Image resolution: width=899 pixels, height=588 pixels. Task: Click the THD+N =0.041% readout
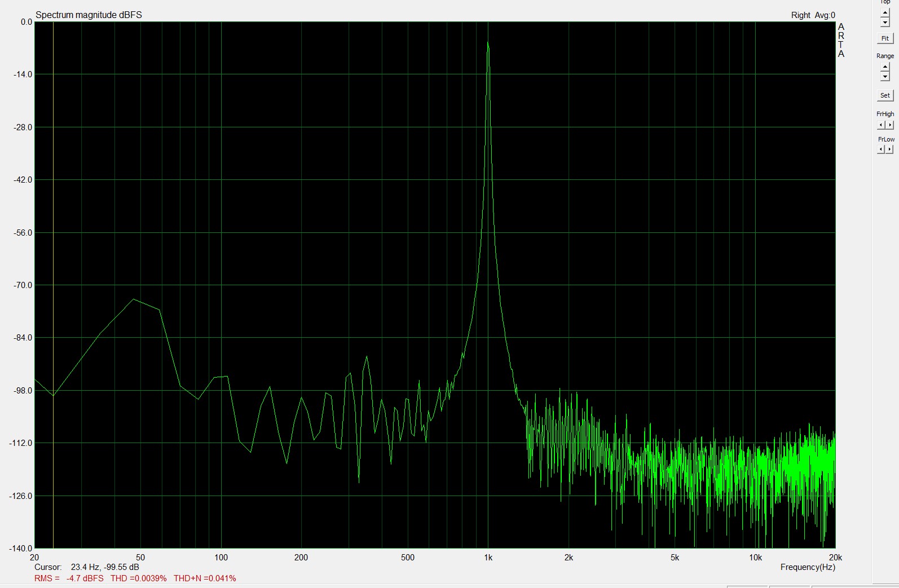(205, 578)
